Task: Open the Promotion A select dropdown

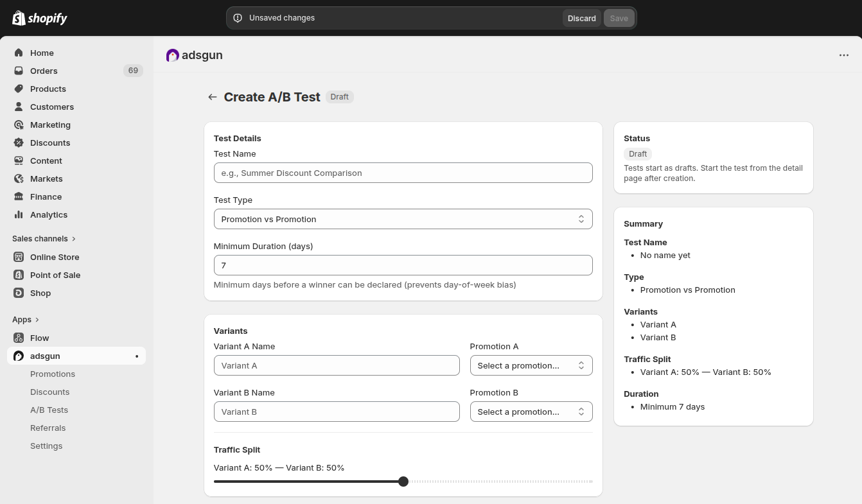Action: pos(531,365)
